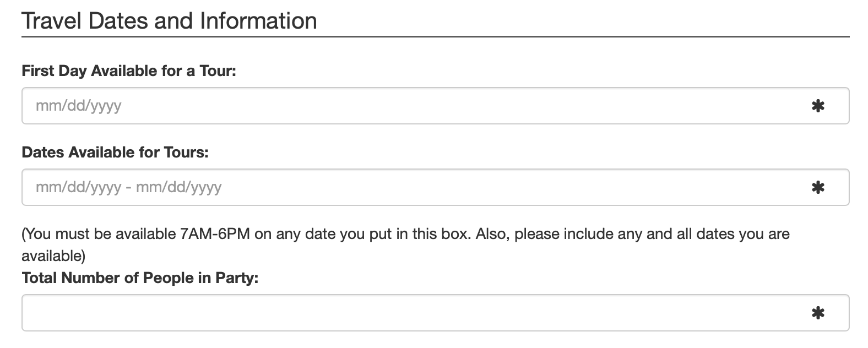Click the word 'Information' in the heading
This screenshot has width=868, height=348.
[258, 21]
